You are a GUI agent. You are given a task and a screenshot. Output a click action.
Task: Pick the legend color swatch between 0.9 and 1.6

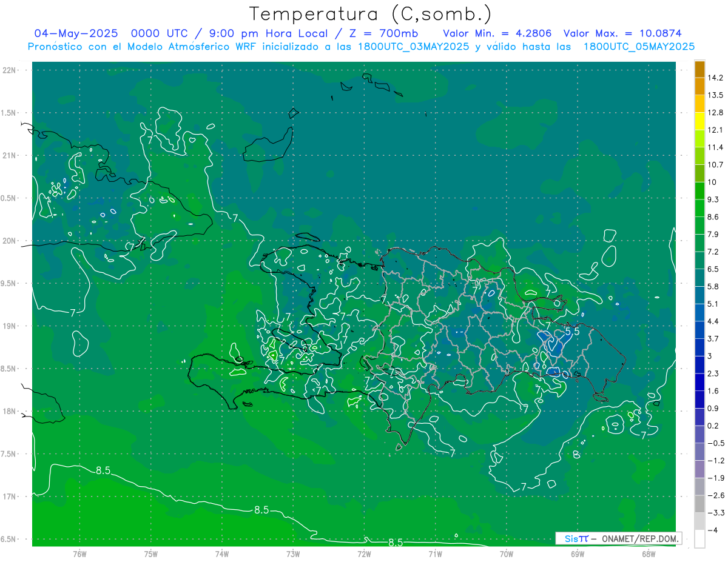pos(699,400)
